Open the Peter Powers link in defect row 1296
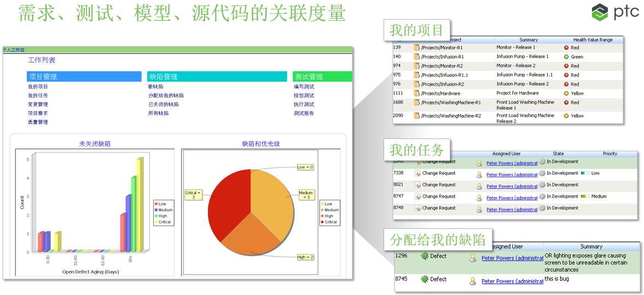Screen dimensions: 644x295 pos(512,258)
